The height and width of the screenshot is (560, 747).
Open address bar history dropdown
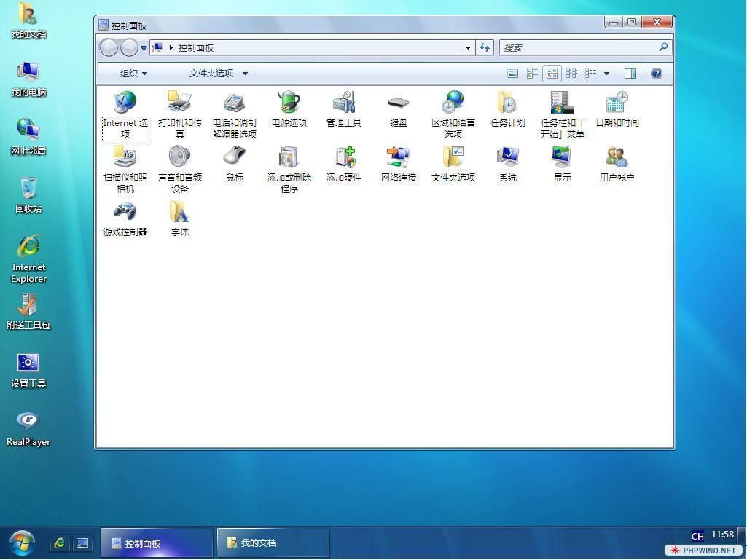(x=469, y=47)
